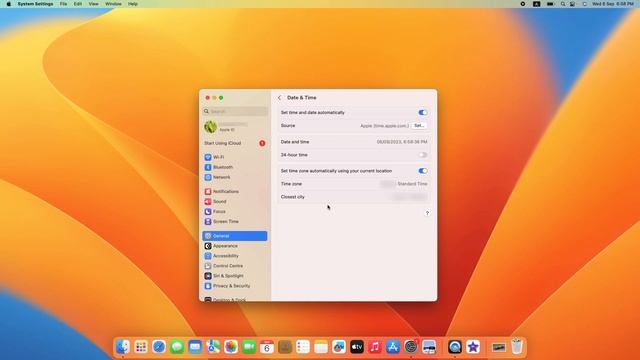The height and width of the screenshot is (360, 640).
Task: Open Calendar from the Dock
Action: [267, 347]
